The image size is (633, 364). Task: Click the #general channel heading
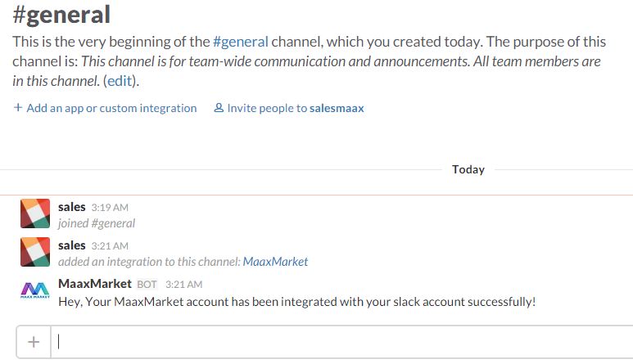point(61,15)
